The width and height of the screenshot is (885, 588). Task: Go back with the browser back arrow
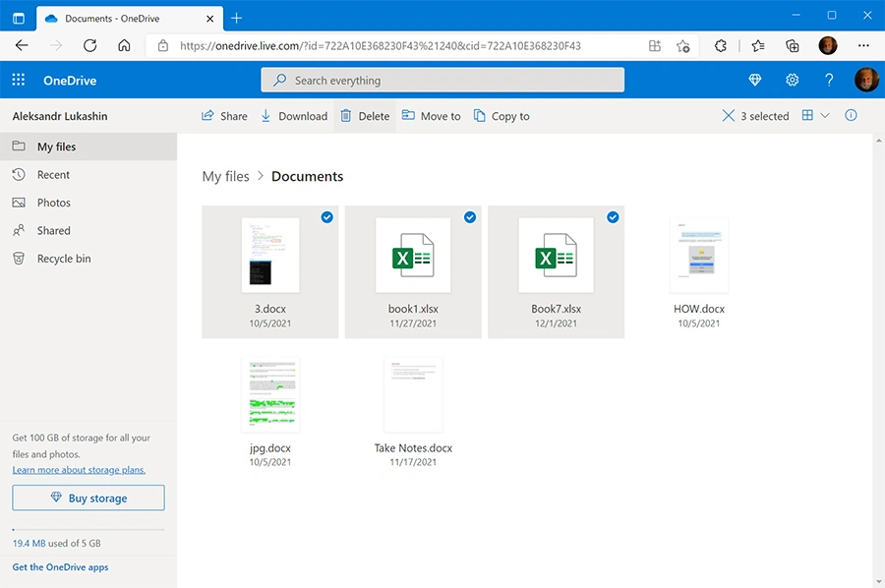22,45
